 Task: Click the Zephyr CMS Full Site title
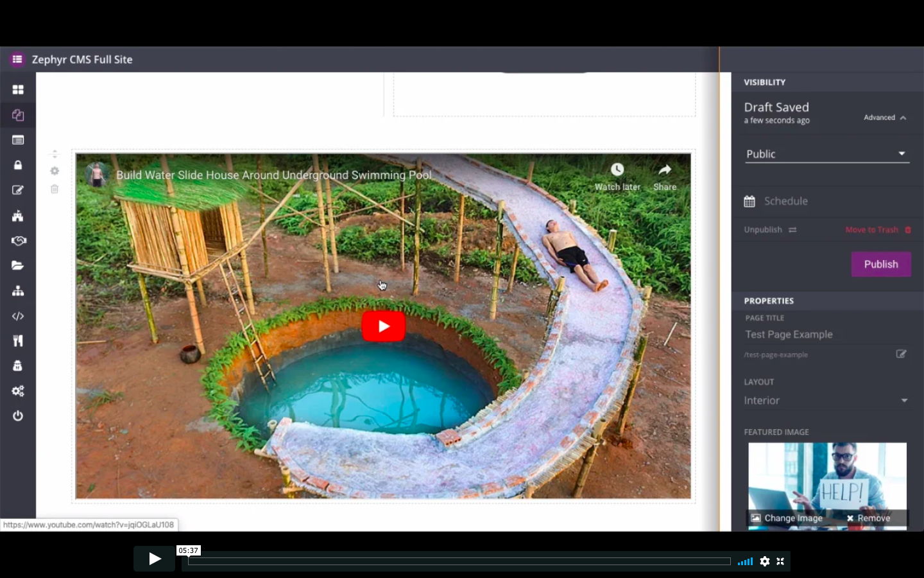(82, 59)
